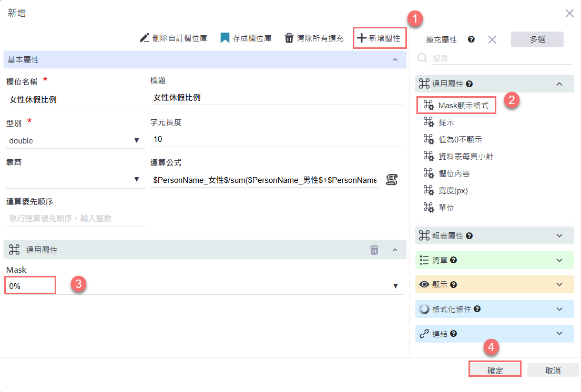Click 刪除自訂欄位庫 pencil toolbar item
Screen dimensions: 581x392
173,38
